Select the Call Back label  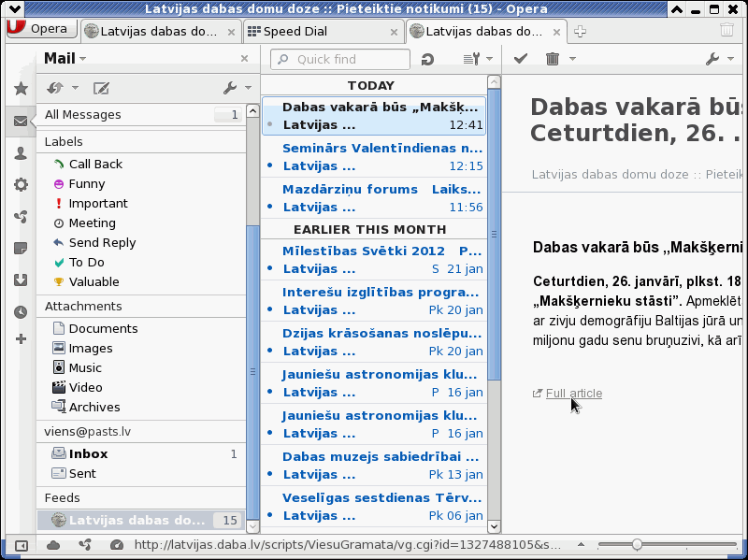pyautogui.click(x=95, y=165)
